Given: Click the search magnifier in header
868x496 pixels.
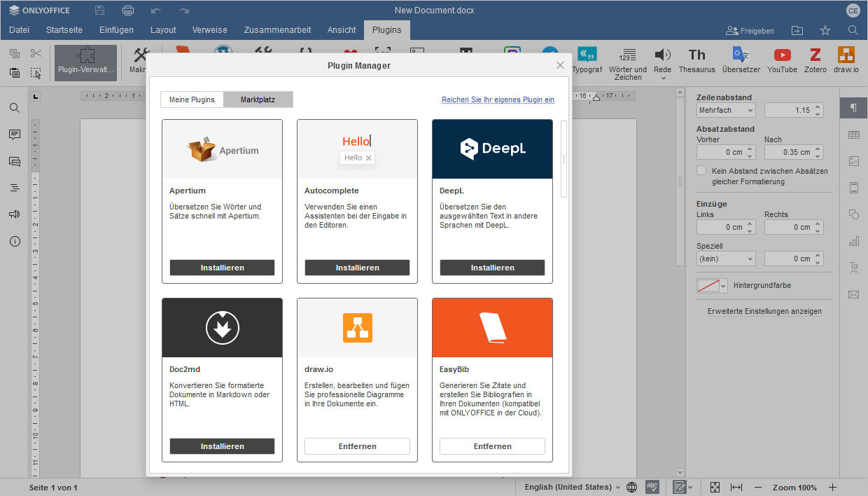Looking at the screenshot, I should tap(853, 30).
